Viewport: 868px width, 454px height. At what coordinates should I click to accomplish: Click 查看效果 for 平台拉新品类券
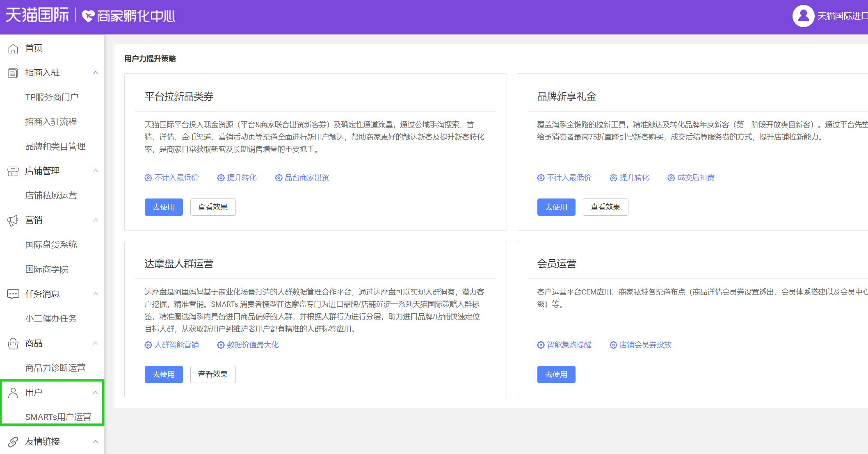213,207
